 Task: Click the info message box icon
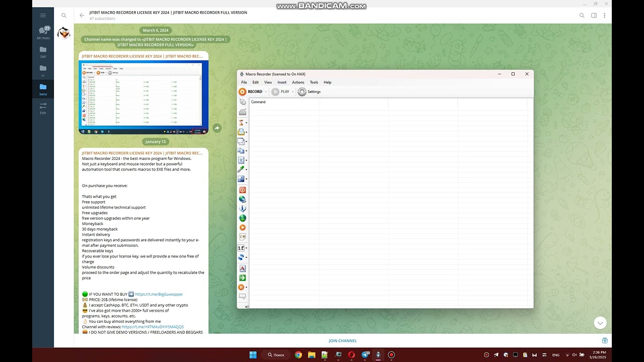point(243,209)
